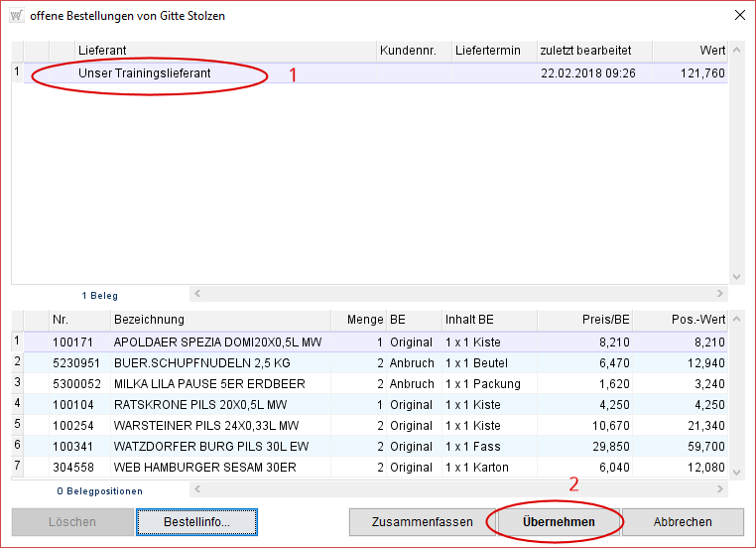Select the Unser Trainingslieferant order row
The width and height of the screenshot is (756, 548).
(x=145, y=72)
